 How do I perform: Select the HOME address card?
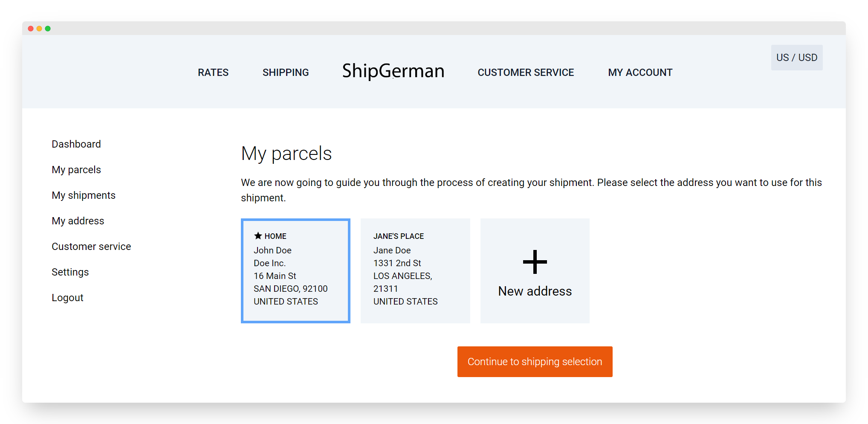pos(295,271)
